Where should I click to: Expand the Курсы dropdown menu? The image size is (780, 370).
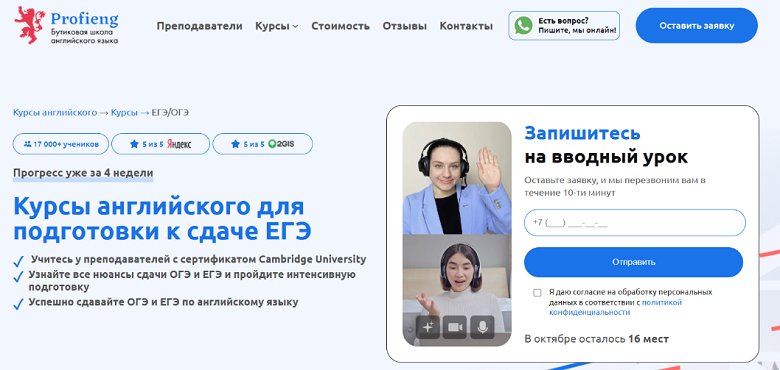coord(277,26)
